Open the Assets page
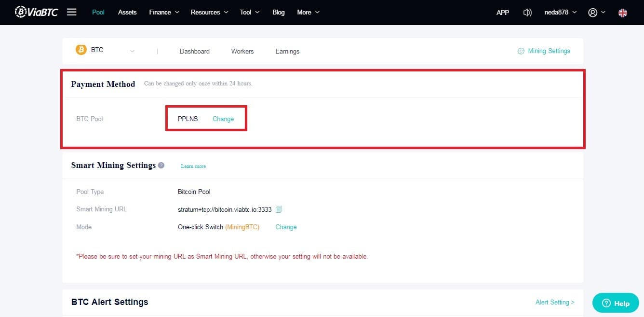Screen dimensions: 644x317 pyautogui.click(x=127, y=12)
